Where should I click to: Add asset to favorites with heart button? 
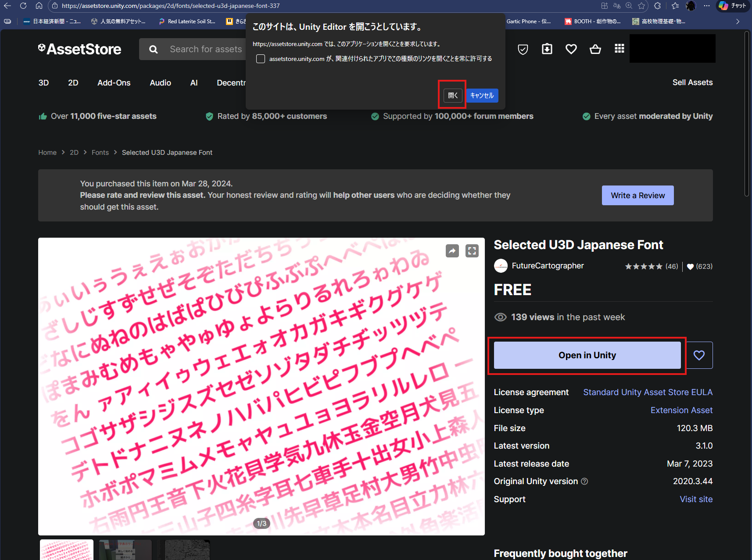(698, 355)
